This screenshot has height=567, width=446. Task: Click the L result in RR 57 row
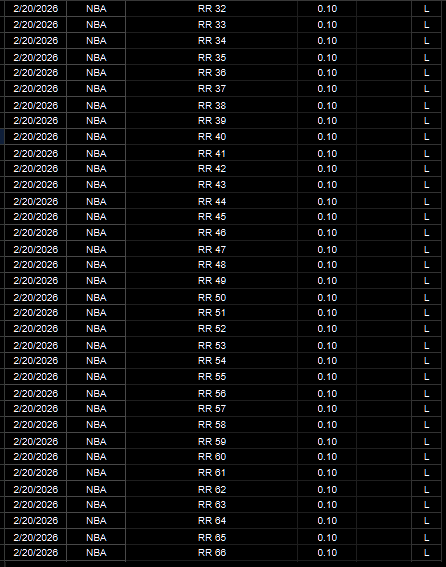click(426, 409)
